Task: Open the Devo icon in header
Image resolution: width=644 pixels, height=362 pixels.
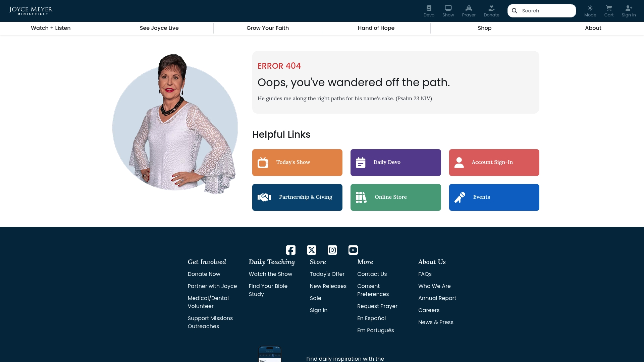Action: [429, 11]
